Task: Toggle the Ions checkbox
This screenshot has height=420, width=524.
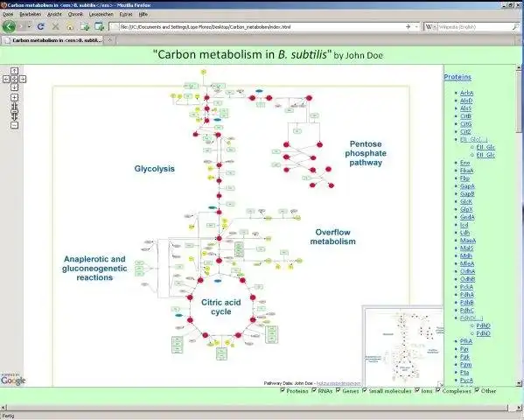Action: (417, 390)
